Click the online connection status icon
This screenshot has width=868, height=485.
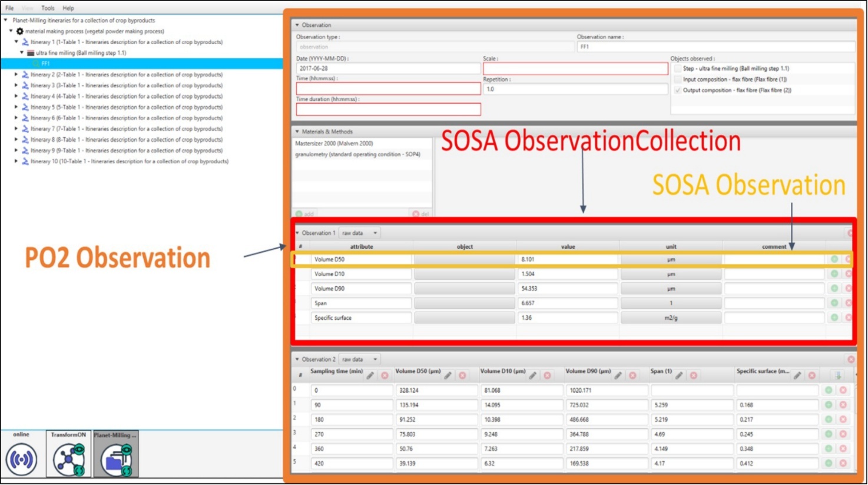[x=21, y=459]
